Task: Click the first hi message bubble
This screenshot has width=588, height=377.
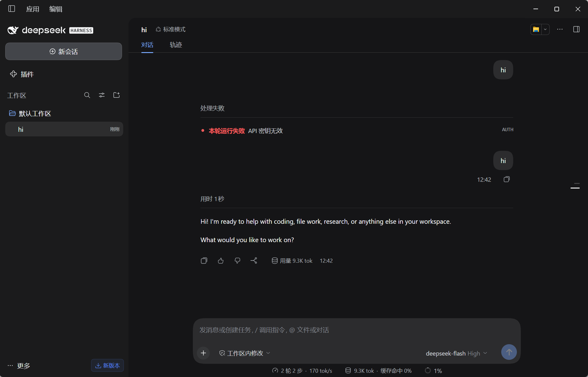Action: click(x=503, y=70)
